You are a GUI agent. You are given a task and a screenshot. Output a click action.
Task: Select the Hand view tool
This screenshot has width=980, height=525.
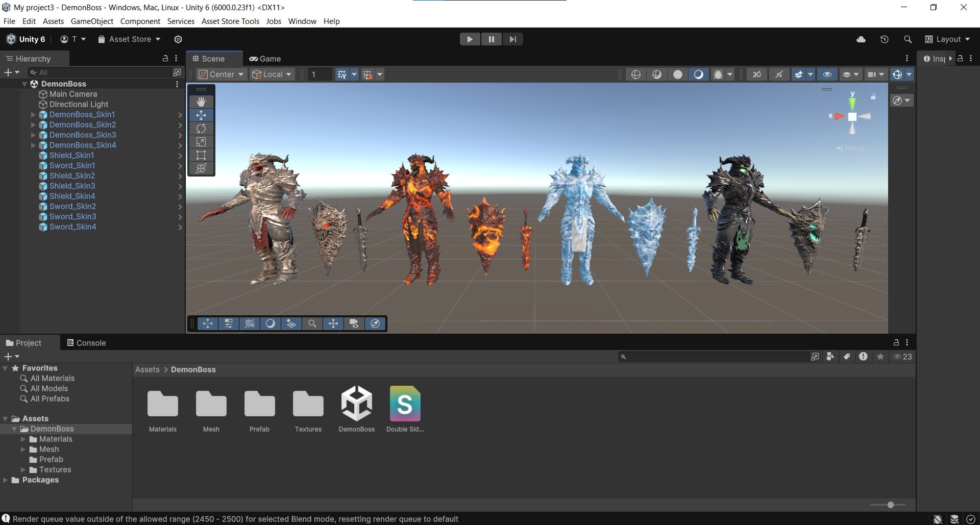coord(201,102)
